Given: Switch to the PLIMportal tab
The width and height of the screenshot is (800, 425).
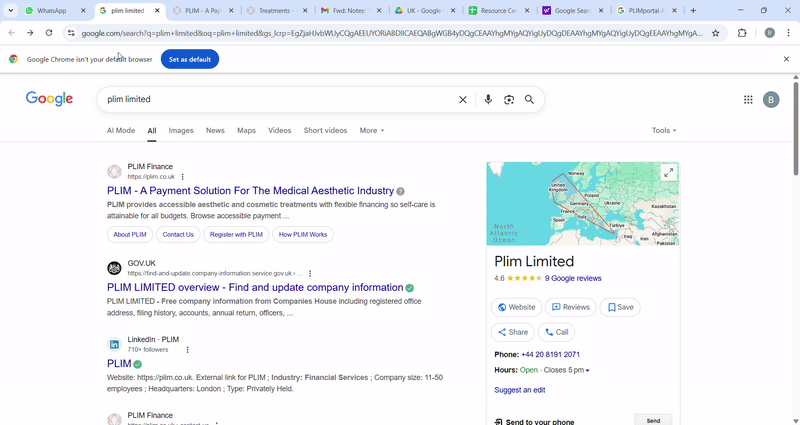Looking at the screenshot, I should (x=646, y=10).
